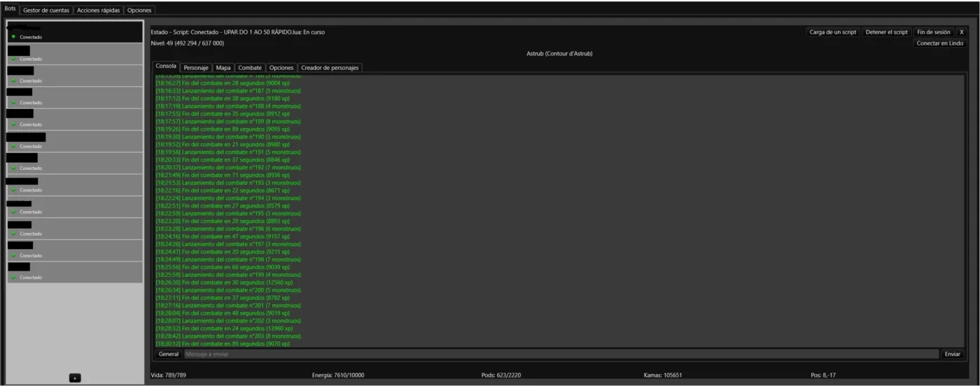
Task: Click log line 18:30:12 with 9070 xp
Action: coord(223,344)
